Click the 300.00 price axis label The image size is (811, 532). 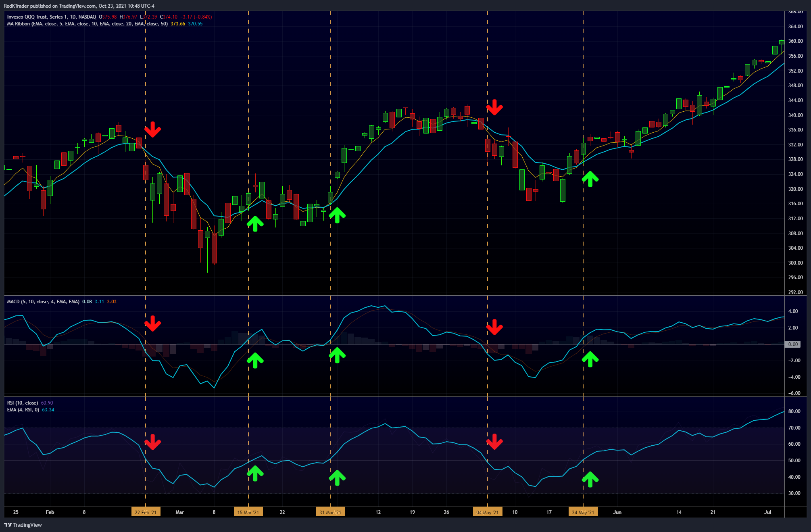[795, 263]
